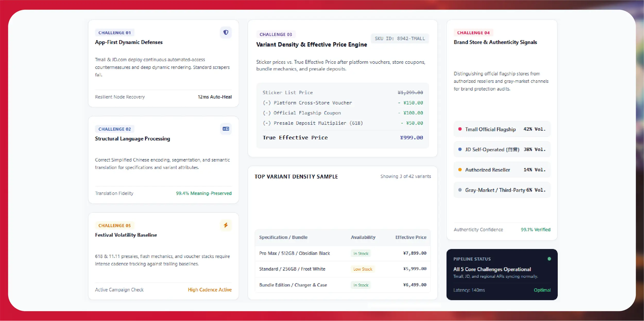Click the Availability column header
This screenshot has width=644, height=321.
(363, 237)
